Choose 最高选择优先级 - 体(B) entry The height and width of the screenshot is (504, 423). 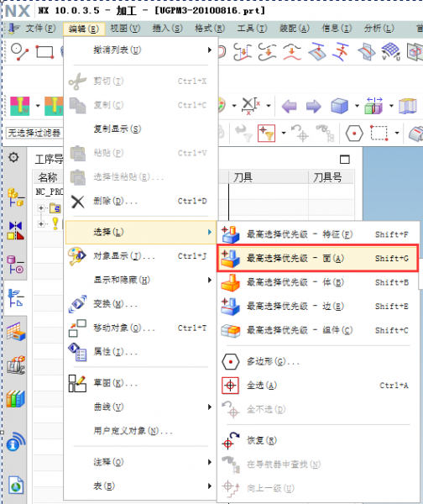317,282
